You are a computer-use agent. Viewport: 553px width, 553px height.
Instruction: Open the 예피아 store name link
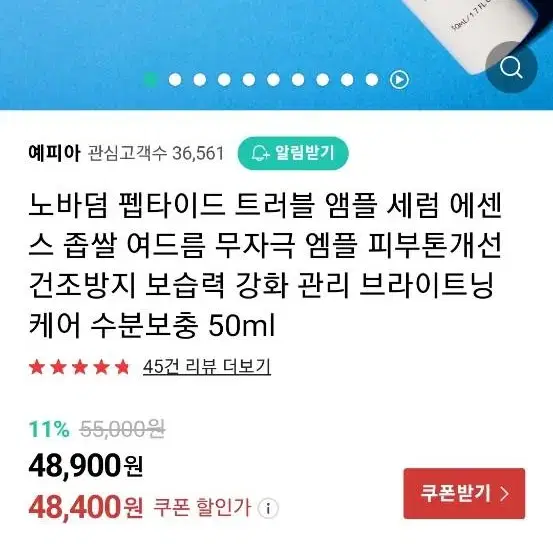tap(54, 153)
